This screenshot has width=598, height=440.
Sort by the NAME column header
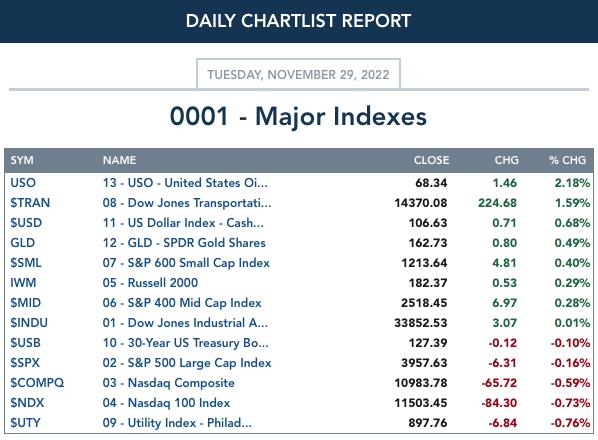[x=119, y=160]
